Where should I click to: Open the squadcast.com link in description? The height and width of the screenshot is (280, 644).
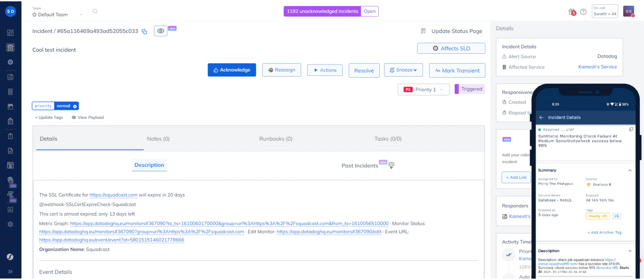click(113, 195)
